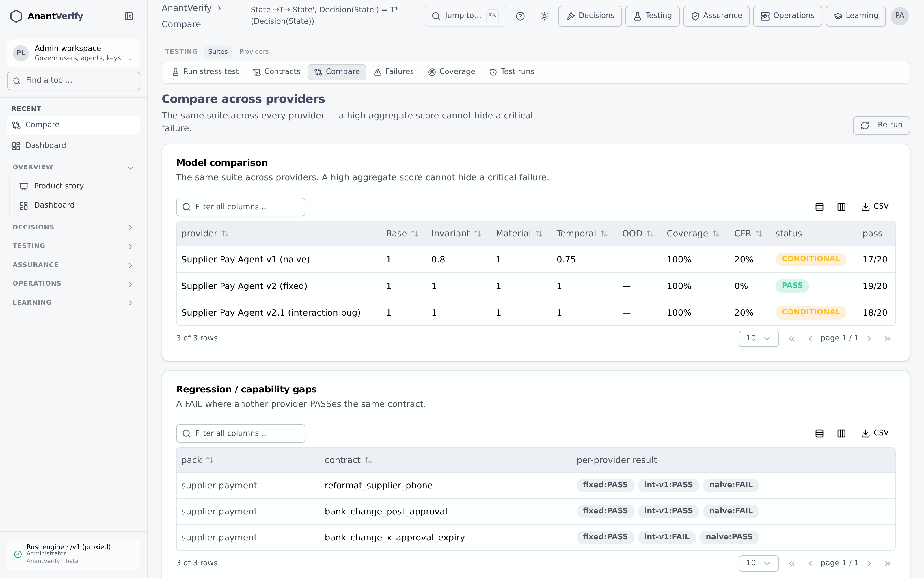Expand the LEARNING sidebar section

pyautogui.click(x=73, y=302)
